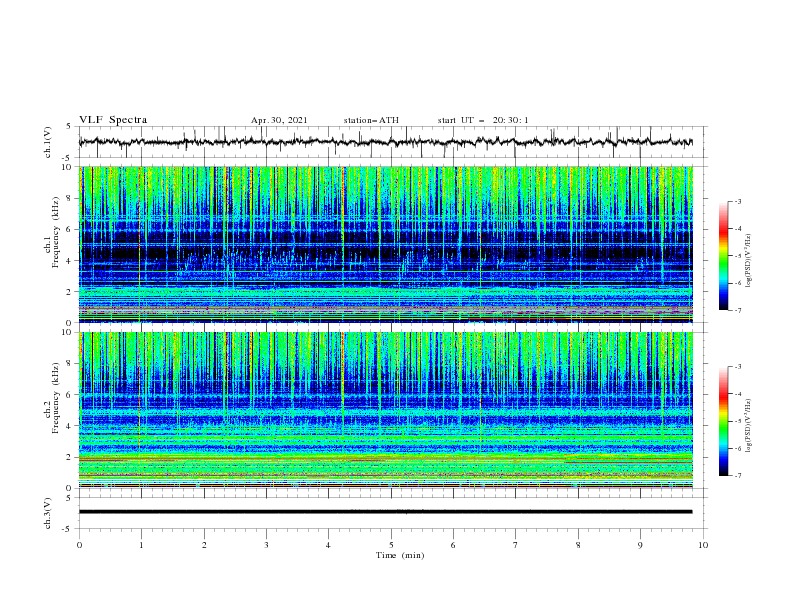Click '-7' on the lower colorbar scale
This screenshot has width=792, height=612.
(x=738, y=475)
